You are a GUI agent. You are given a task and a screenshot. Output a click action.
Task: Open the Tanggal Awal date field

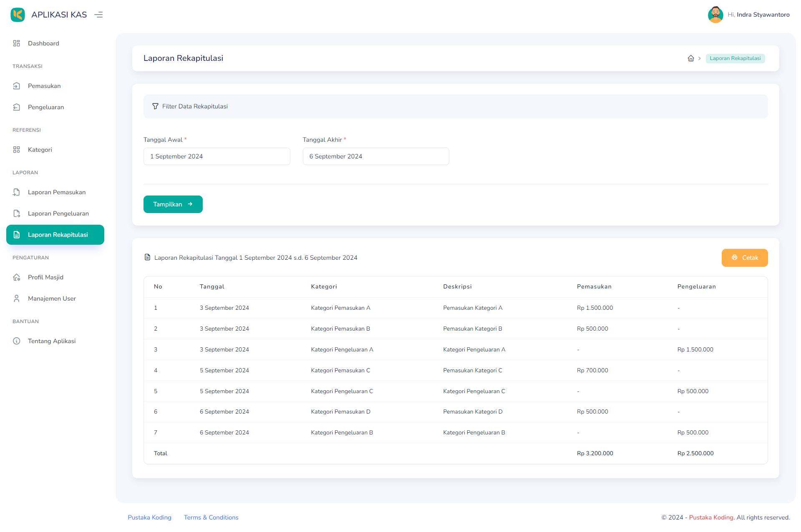[x=217, y=156]
